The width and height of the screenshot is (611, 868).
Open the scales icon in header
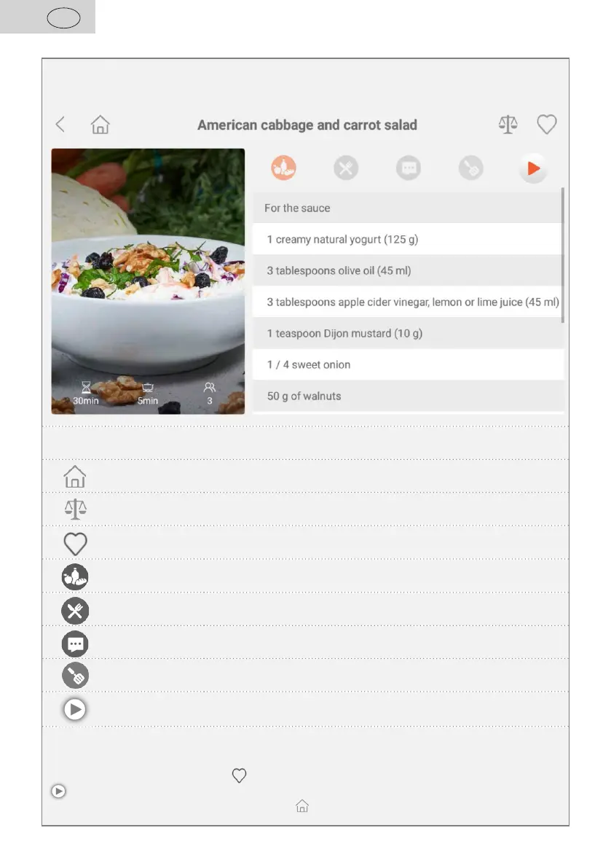pyautogui.click(x=508, y=125)
